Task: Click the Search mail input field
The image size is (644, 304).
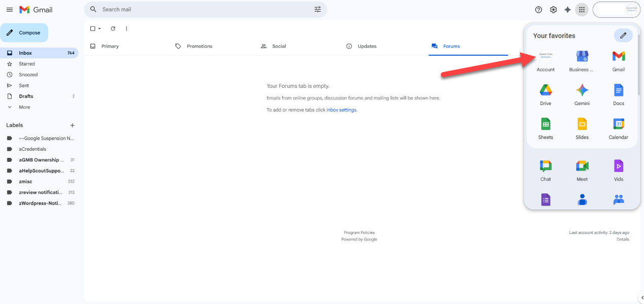Action: tap(203, 10)
